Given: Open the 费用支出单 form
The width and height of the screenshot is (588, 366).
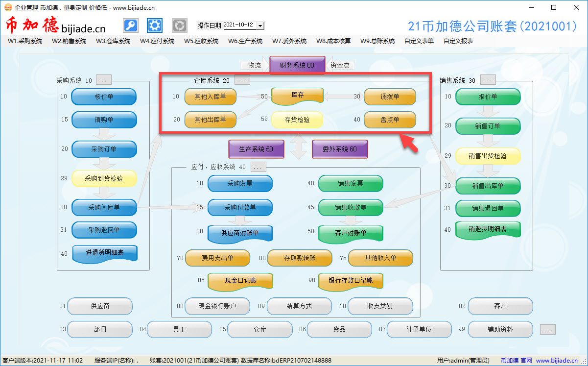Looking at the screenshot, I should [217, 258].
